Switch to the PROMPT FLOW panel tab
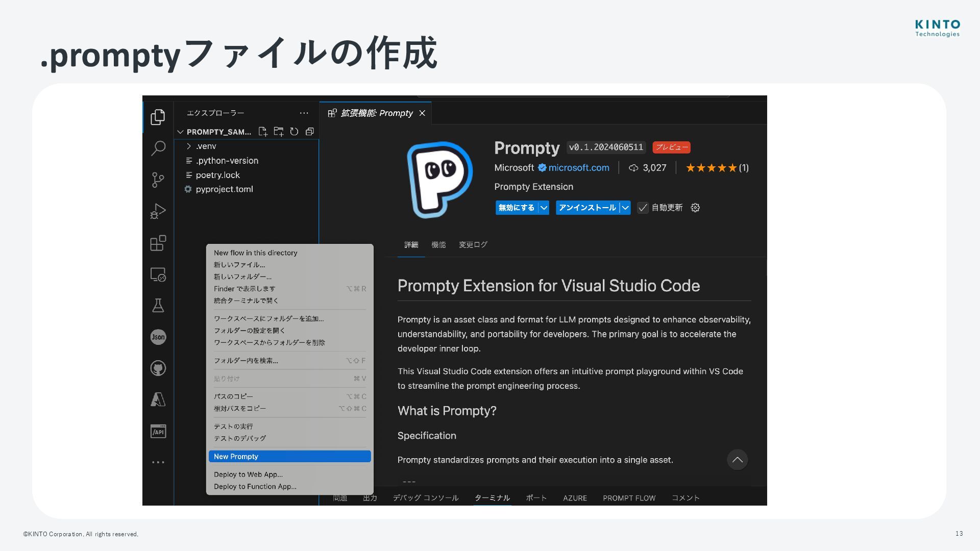 click(x=629, y=498)
